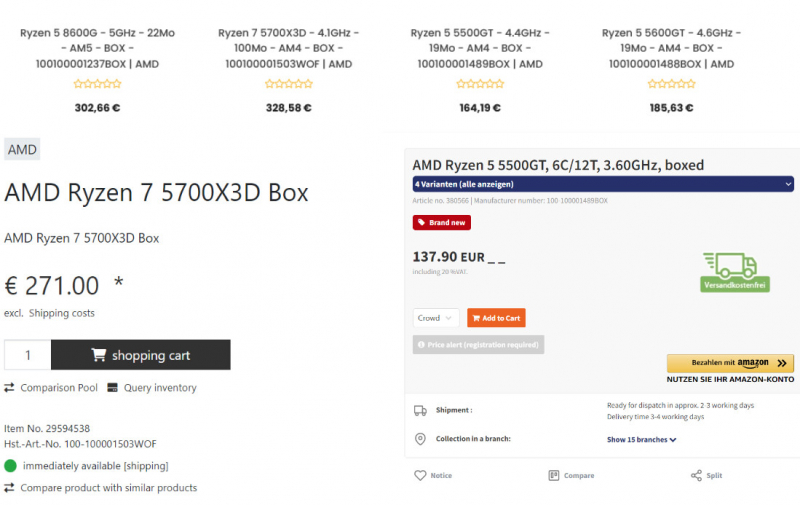Click the collection branch location pin icon
This screenshot has width=800, height=505.
pos(420,439)
